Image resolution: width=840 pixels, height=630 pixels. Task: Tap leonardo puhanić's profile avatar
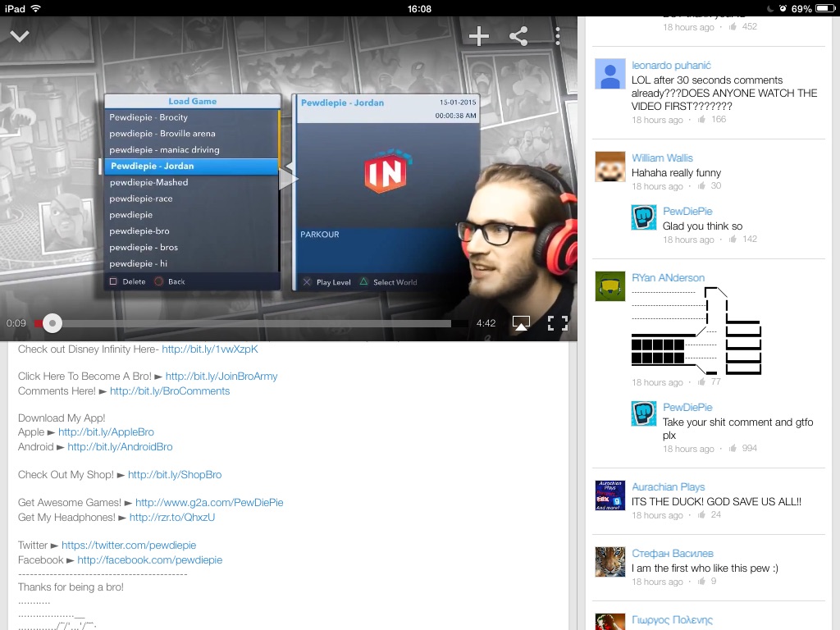coord(609,75)
